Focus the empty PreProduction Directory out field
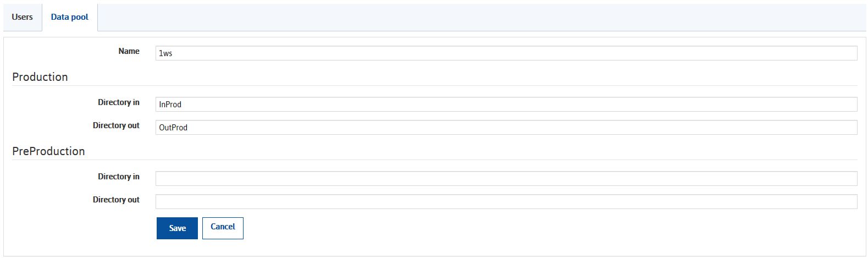This screenshot has width=868, height=258. pyautogui.click(x=506, y=202)
